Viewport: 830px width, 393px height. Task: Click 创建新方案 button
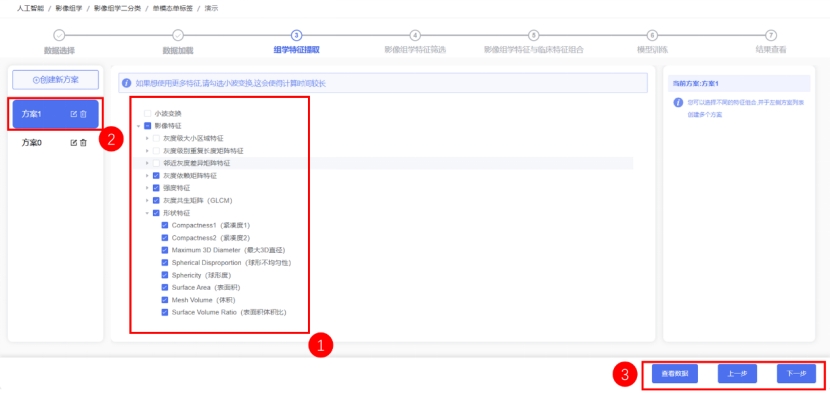tap(56, 79)
